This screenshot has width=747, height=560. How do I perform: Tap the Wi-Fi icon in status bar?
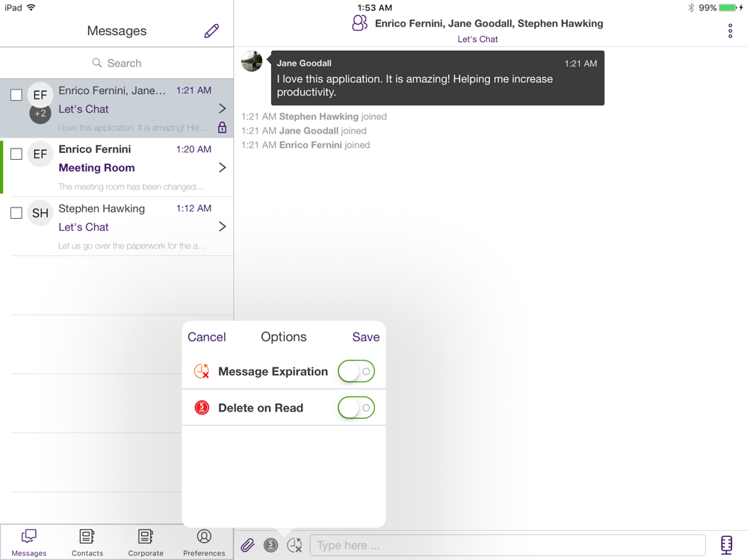click(31, 7)
